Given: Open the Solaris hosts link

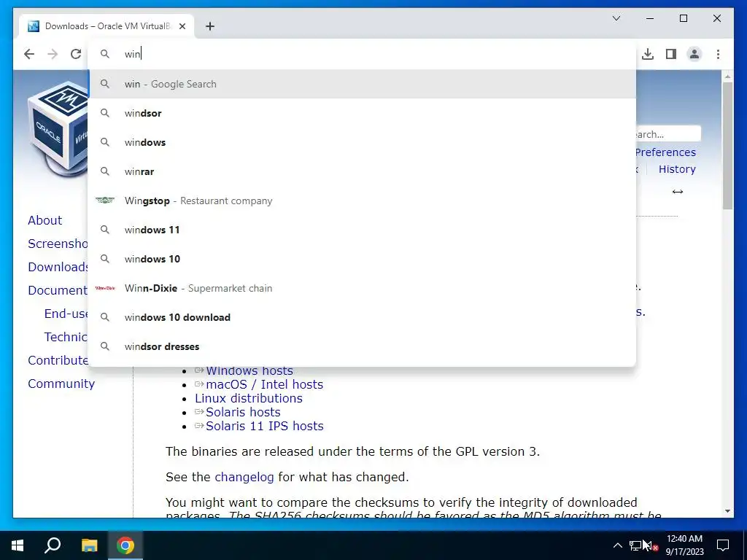Looking at the screenshot, I should [243, 412].
